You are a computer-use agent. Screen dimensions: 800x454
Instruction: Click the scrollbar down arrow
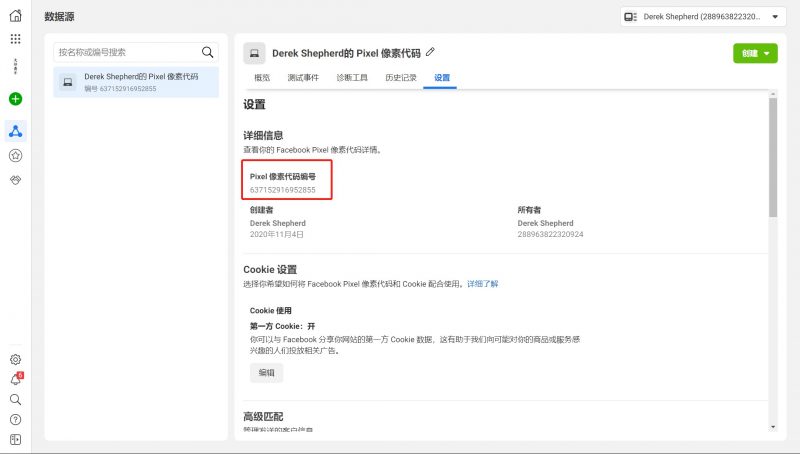(x=773, y=426)
